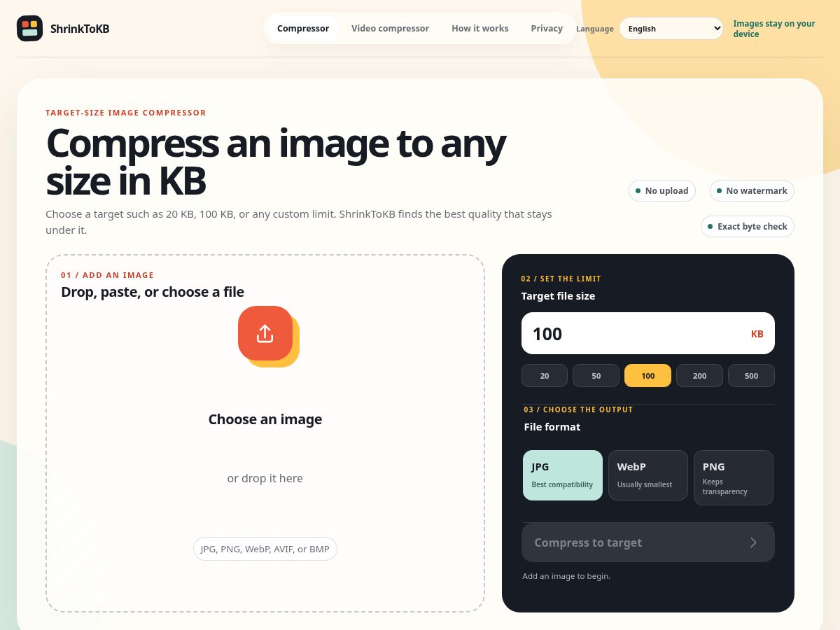Image resolution: width=840 pixels, height=630 pixels.
Task: Open the Privacy page
Action: click(547, 29)
